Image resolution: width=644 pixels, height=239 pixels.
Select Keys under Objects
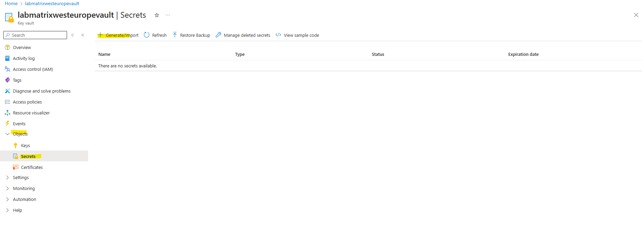point(26,145)
